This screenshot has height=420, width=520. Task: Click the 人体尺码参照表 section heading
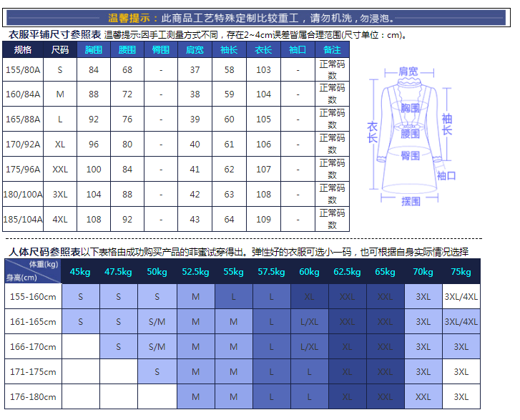[x=44, y=252]
